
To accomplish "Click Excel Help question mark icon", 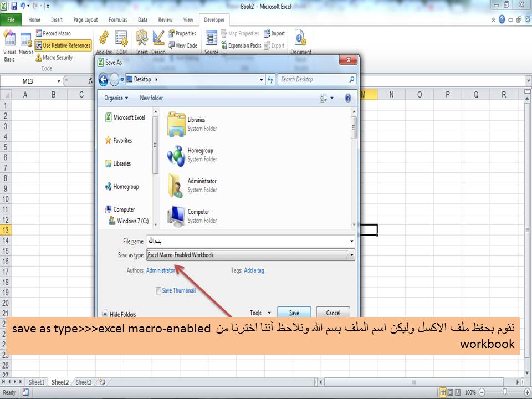I will point(502,20).
